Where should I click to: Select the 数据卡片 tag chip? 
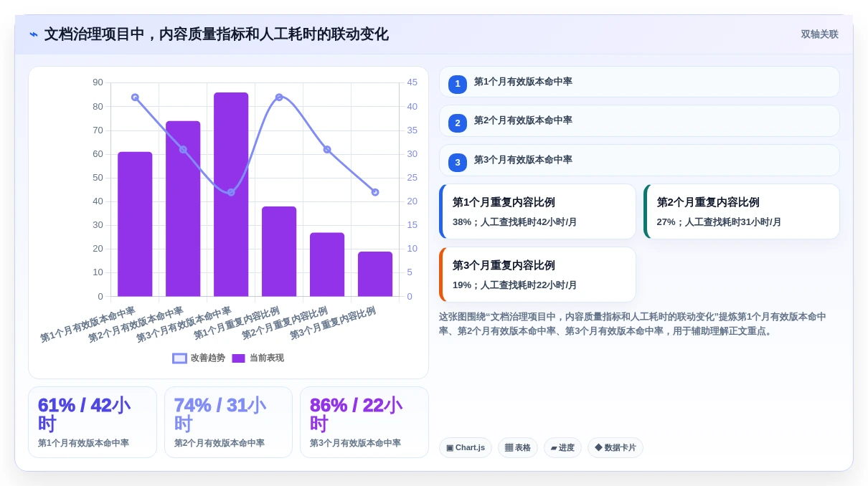tap(615, 448)
